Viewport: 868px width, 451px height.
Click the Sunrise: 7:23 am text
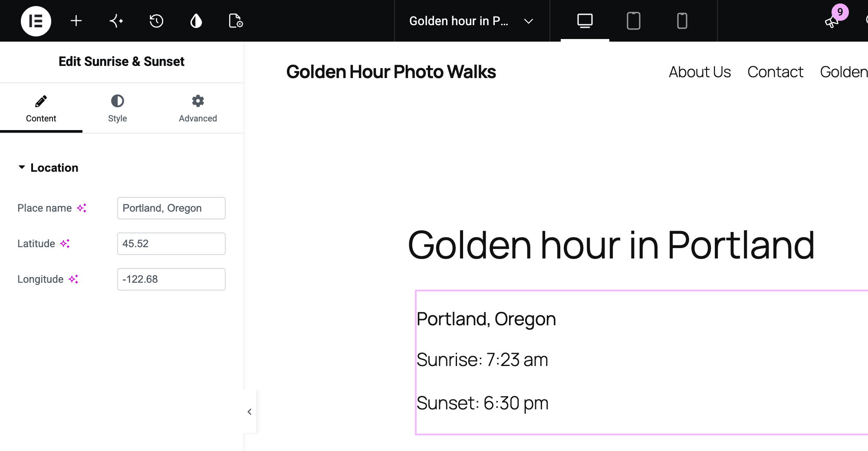tap(482, 360)
